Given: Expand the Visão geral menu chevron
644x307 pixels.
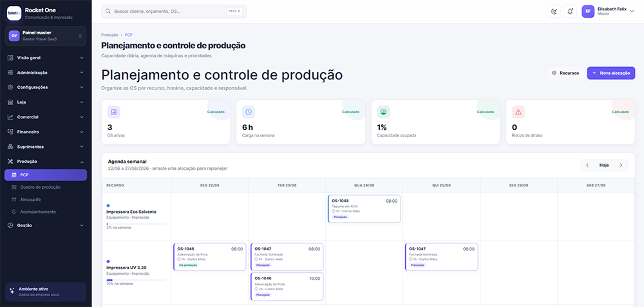Looking at the screenshot, I should coord(82,58).
